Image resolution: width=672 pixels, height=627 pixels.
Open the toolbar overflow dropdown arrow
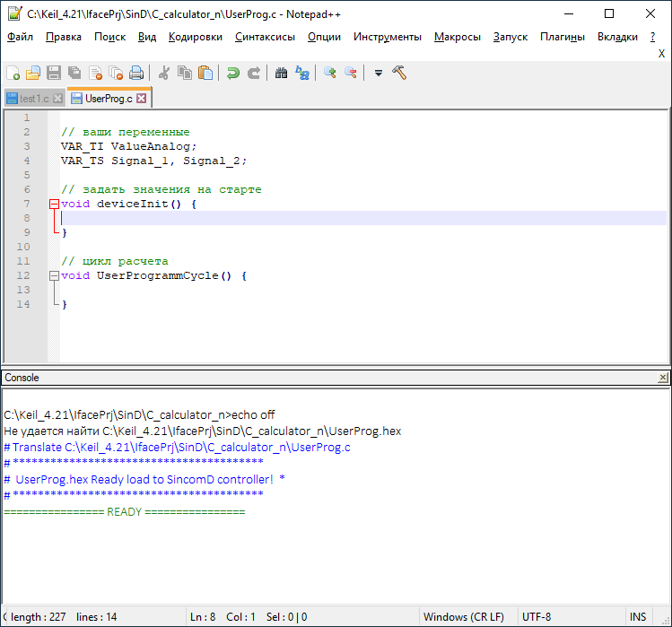[379, 74]
